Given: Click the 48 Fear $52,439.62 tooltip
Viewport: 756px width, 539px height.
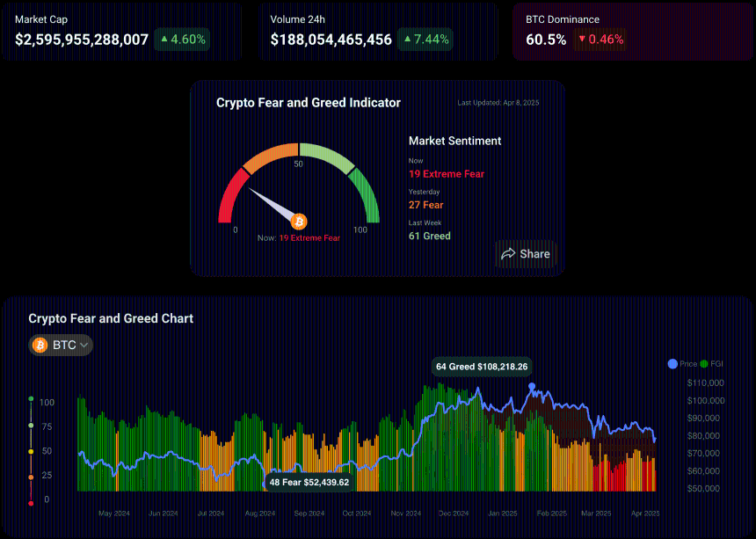Looking at the screenshot, I should pyautogui.click(x=309, y=482).
